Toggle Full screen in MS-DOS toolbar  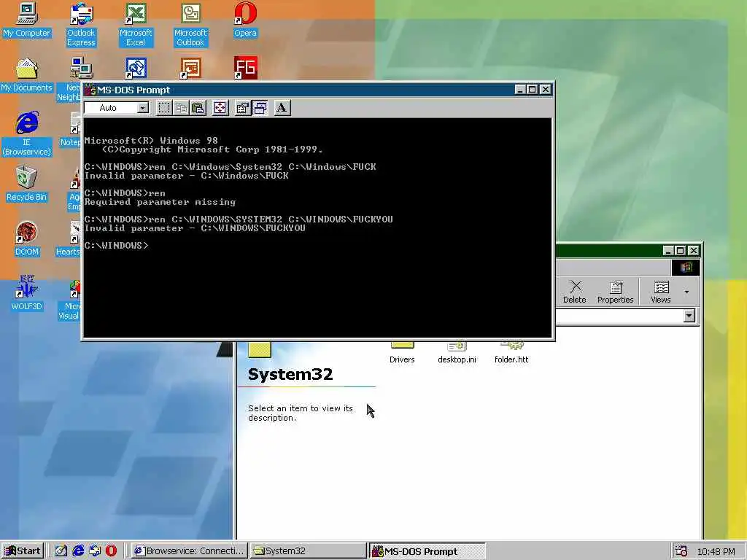click(x=220, y=108)
